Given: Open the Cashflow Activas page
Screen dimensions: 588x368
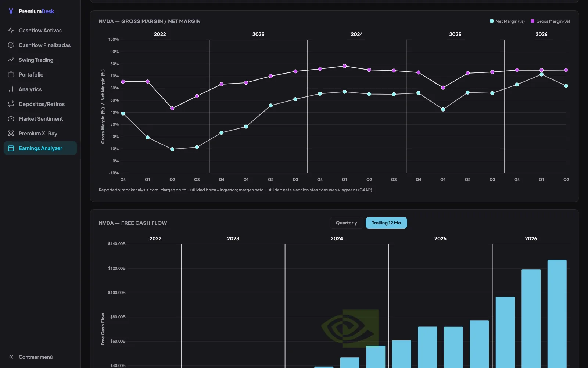Looking at the screenshot, I should pos(40,31).
